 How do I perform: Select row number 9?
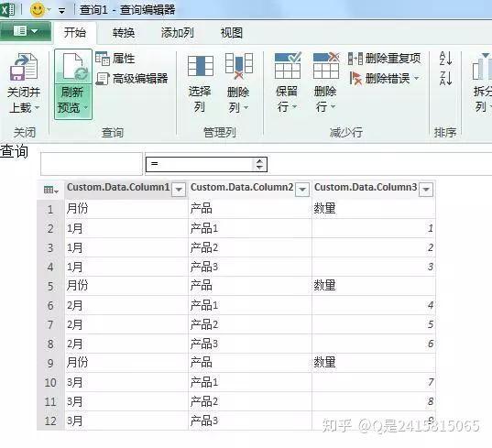click(x=50, y=364)
